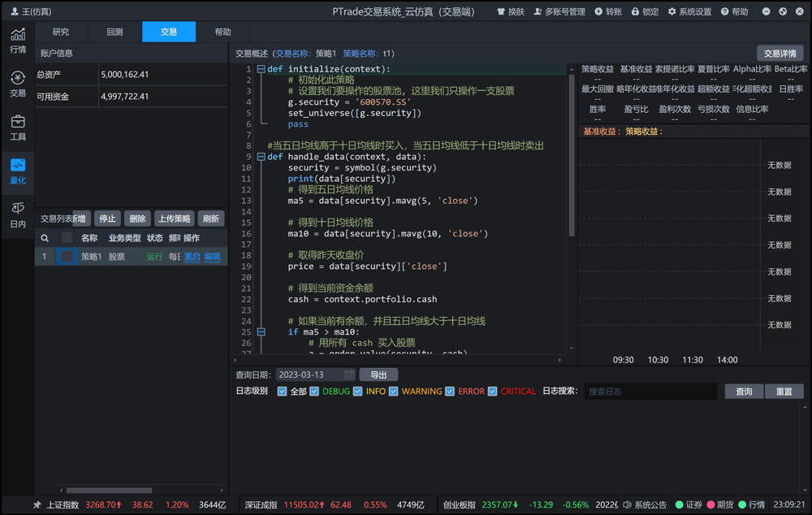Click the 深证成指 value 11505.02
The image size is (812, 515).
pos(304,504)
